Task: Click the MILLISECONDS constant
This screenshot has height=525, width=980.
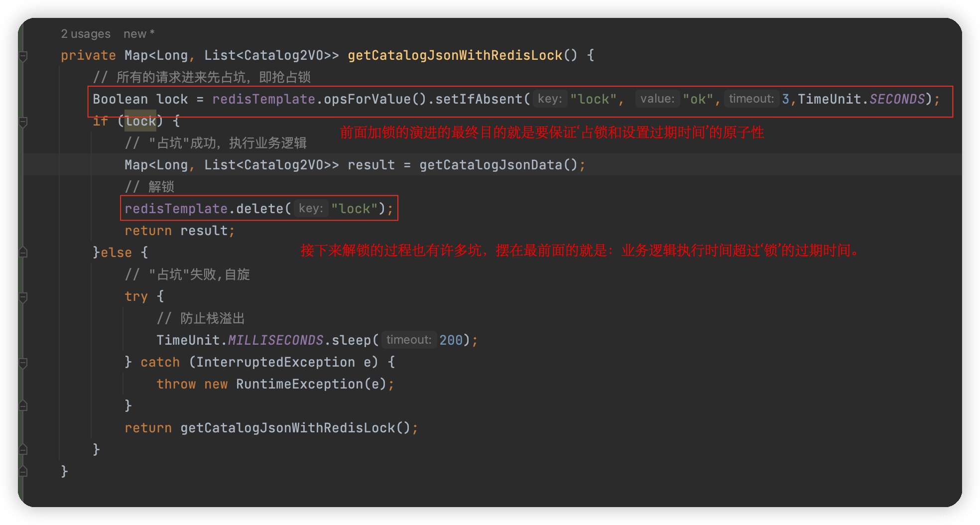Action: (x=276, y=340)
